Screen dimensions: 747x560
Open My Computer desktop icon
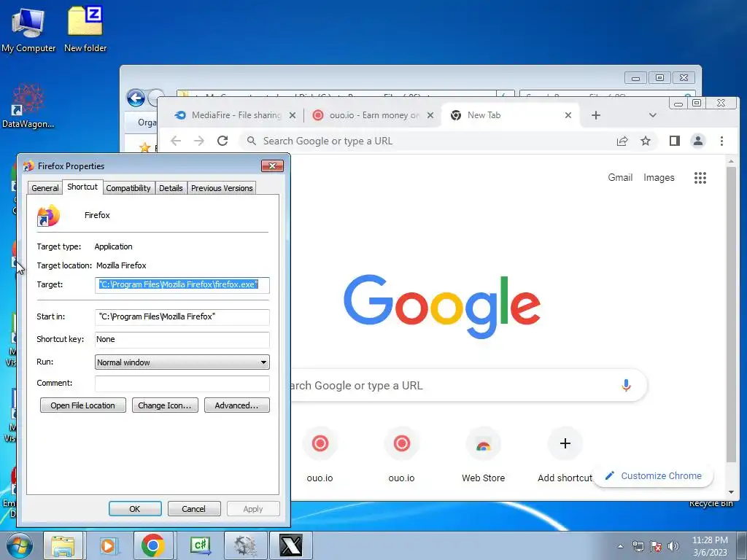[28, 29]
